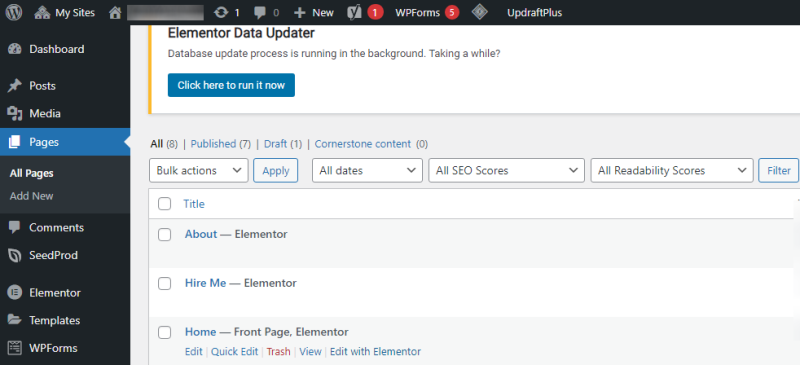Open the Yoast SEO icon in toolbar
The width and height of the screenshot is (800, 365).
[354, 13]
